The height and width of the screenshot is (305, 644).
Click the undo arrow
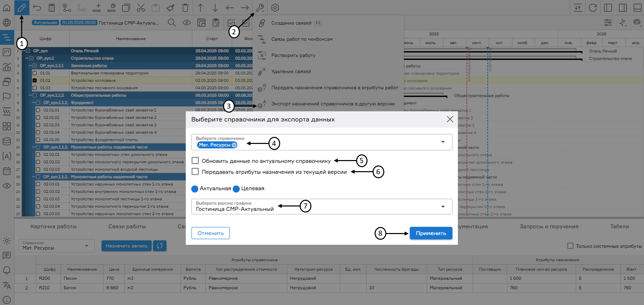(36, 8)
